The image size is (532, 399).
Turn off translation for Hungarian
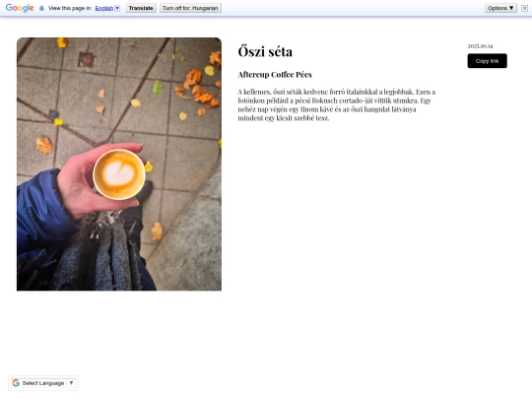pos(190,8)
